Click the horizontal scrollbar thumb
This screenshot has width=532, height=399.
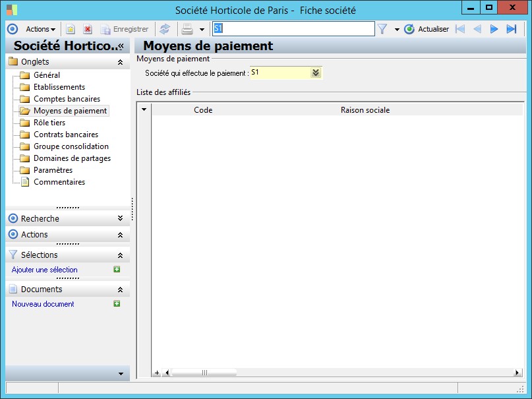[204, 373]
